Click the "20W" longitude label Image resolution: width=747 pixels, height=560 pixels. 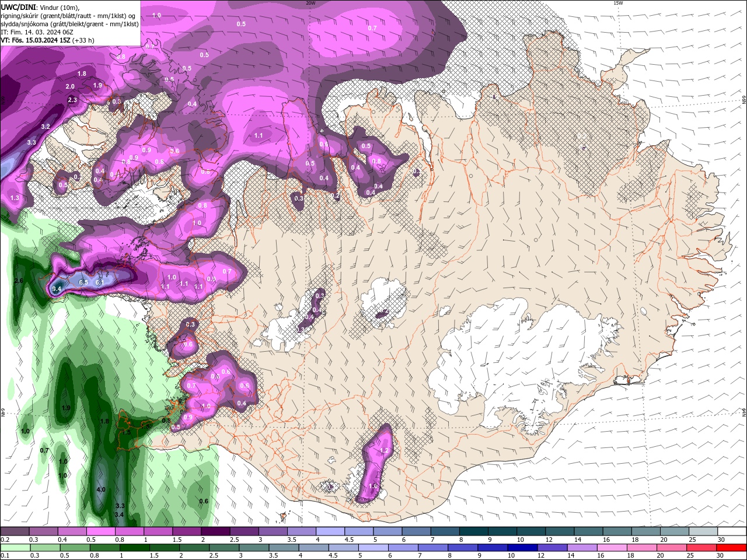tap(310, 3)
